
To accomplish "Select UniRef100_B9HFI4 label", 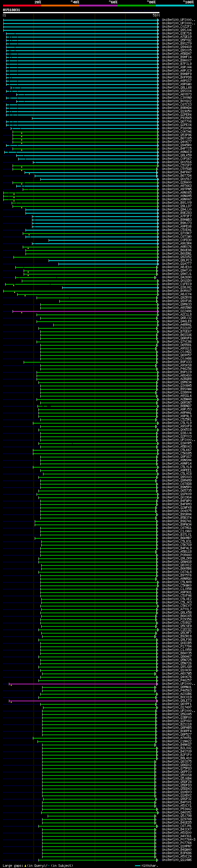I will point(177,57).
